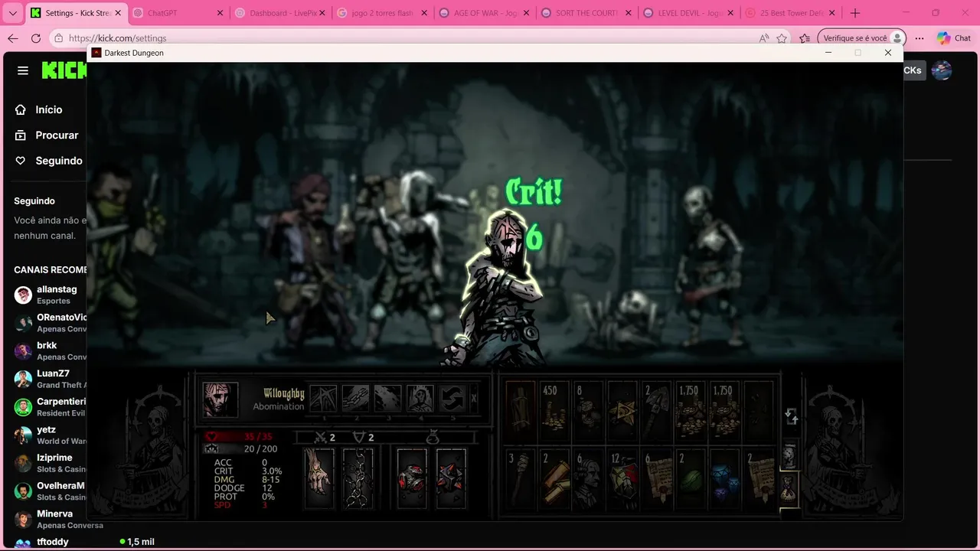Use the Transform/swap skill in slot 5
Viewport: 980px width, 551px height.
tap(452, 399)
